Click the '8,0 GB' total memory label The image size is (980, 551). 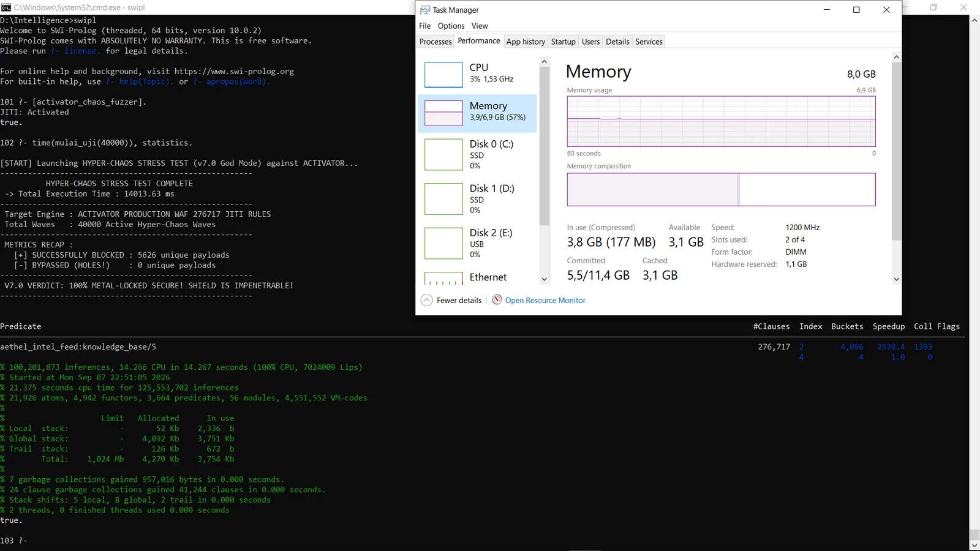click(861, 74)
